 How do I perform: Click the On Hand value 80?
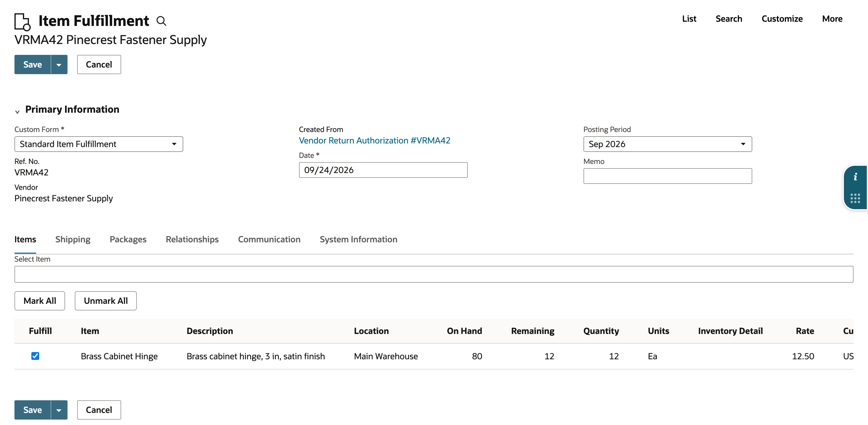click(x=477, y=356)
